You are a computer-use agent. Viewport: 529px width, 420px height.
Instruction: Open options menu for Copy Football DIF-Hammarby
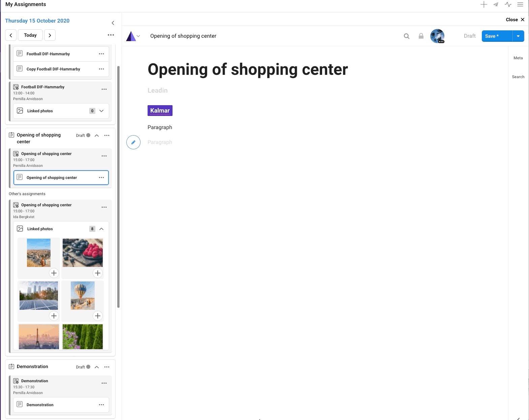pyautogui.click(x=101, y=69)
